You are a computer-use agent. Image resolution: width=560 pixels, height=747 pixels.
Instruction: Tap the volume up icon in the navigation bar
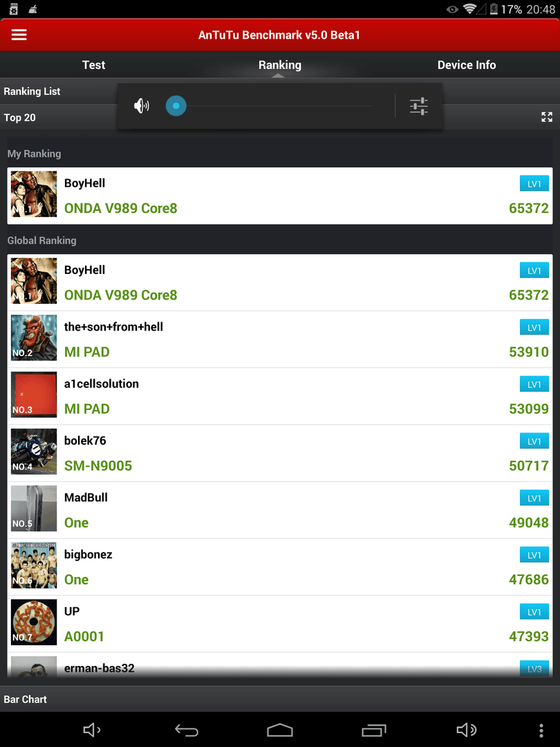466,730
